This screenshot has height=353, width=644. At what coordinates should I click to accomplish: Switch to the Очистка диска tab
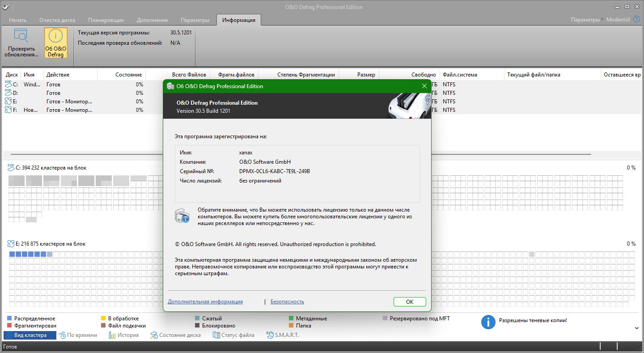point(57,20)
